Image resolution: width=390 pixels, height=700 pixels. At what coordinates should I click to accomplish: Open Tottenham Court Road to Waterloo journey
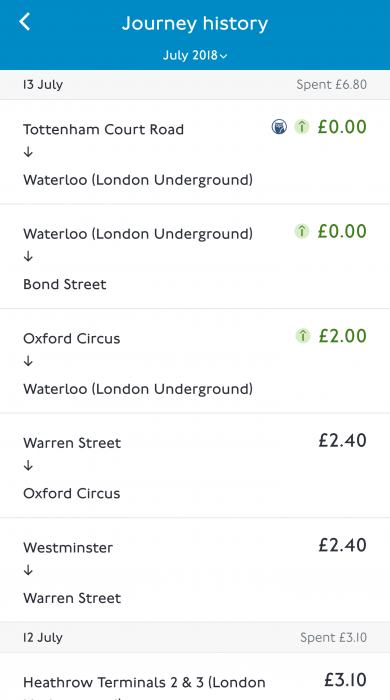tap(195, 152)
